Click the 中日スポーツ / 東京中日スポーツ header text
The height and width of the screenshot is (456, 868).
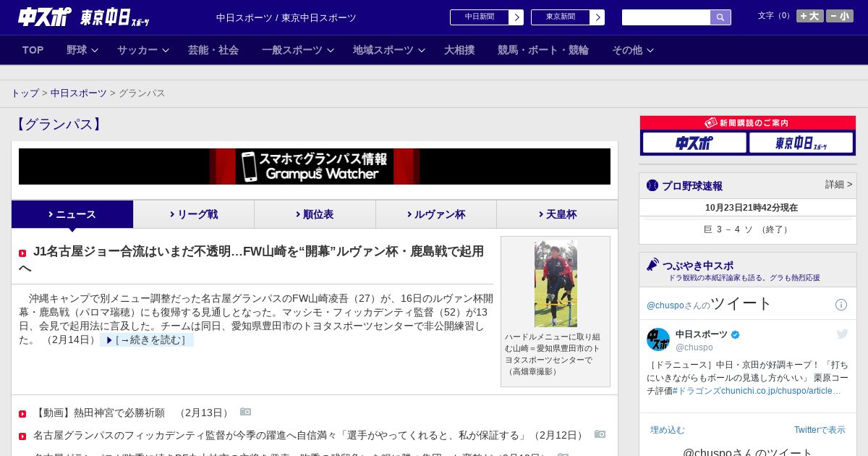coord(286,18)
